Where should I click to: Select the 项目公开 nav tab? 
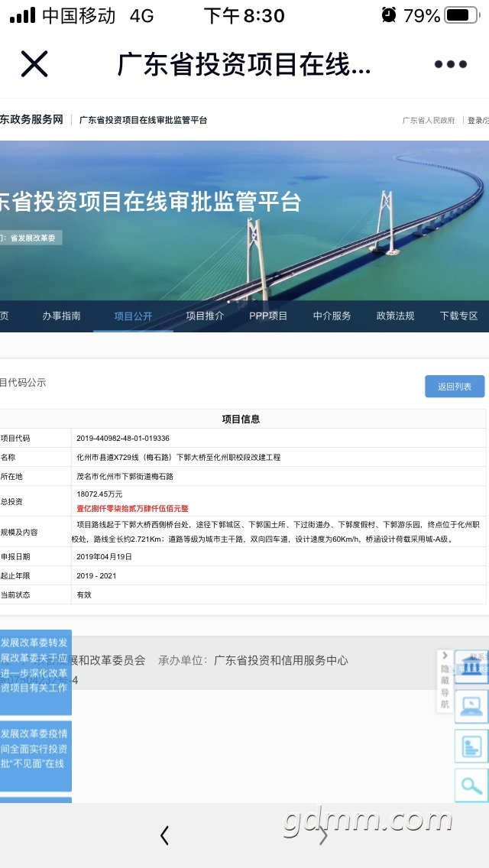[x=133, y=316]
